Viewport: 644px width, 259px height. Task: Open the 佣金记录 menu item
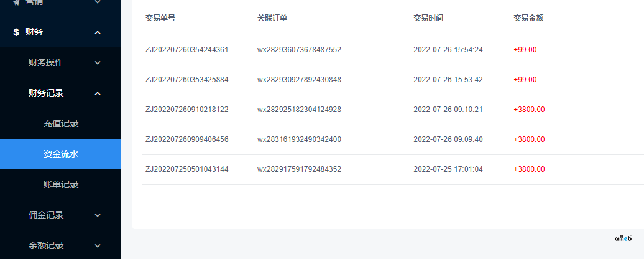point(60,215)
